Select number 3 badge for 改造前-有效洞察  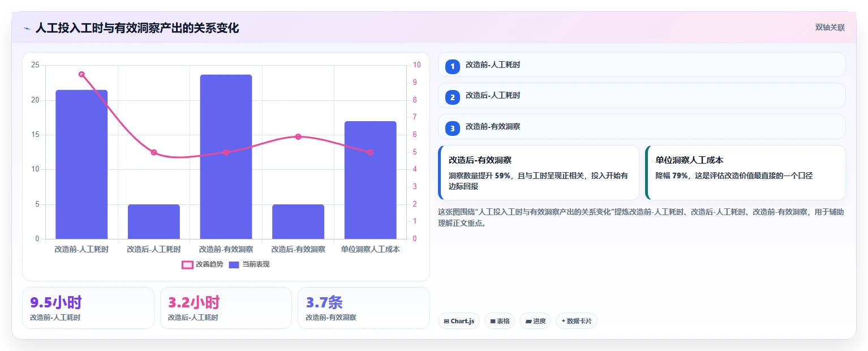coord(452,129)
